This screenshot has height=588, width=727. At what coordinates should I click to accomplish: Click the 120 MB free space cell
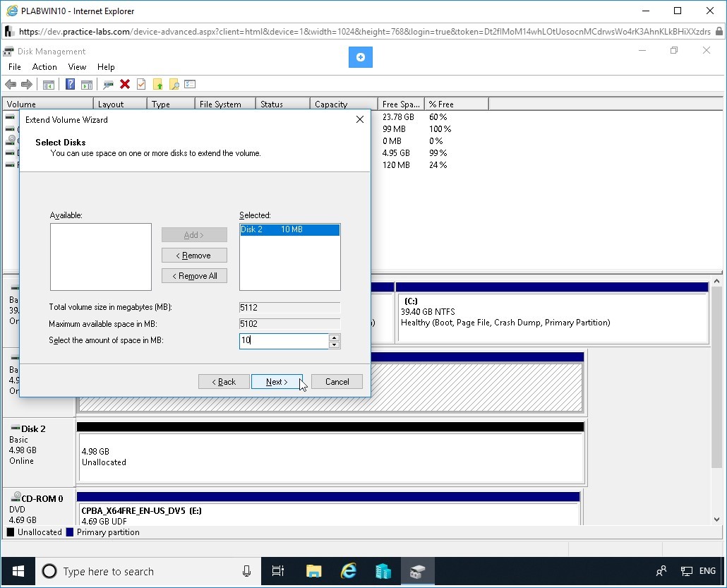(396, 165)
